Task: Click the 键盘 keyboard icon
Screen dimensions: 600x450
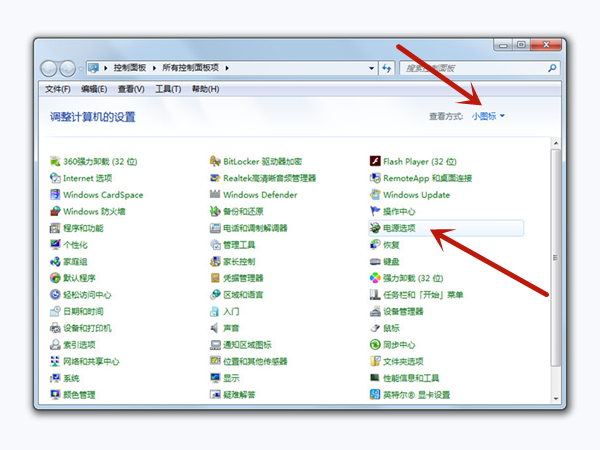Action: (375, 261)
